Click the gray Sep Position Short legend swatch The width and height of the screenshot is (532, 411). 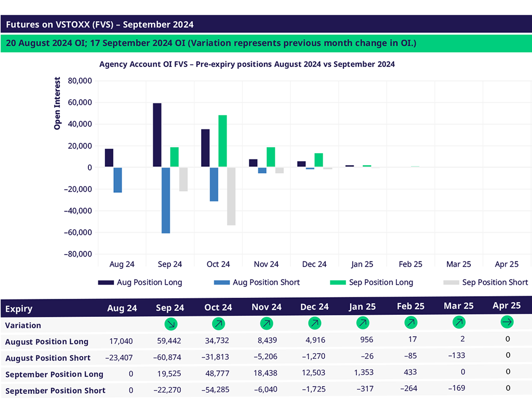pyautogui.click(x=450, y=282)
